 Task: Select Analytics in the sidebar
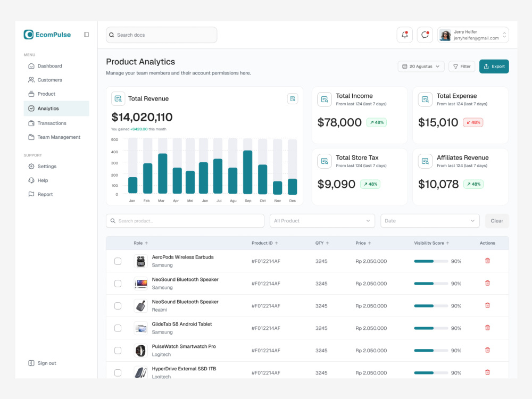pyautogui.click(x=56, y=109)
